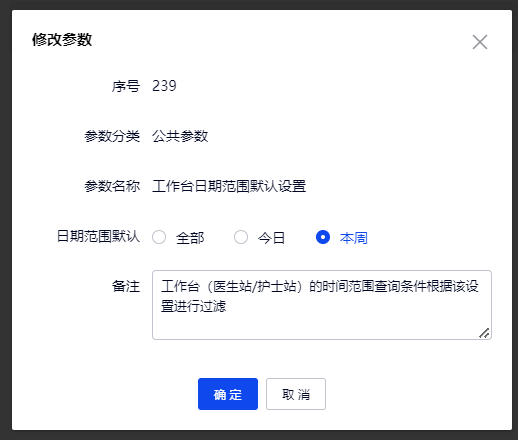The image size is (518, 440).
Task: Click the serial number value 239
Action: (164, 86)
